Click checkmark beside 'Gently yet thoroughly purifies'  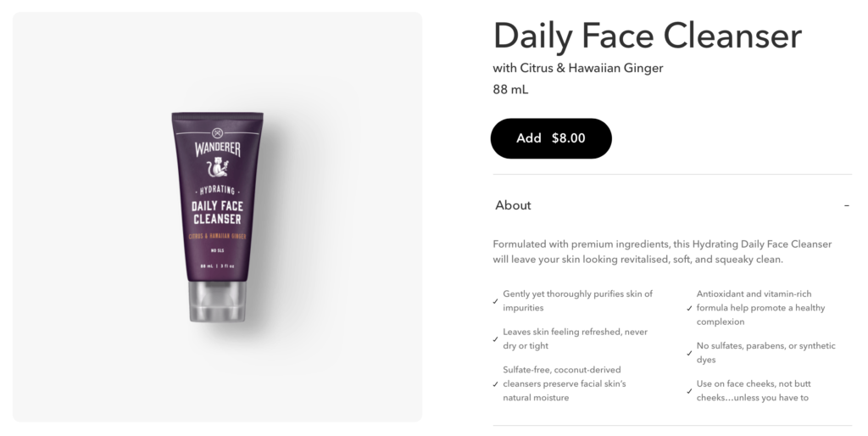coord(495,301)
